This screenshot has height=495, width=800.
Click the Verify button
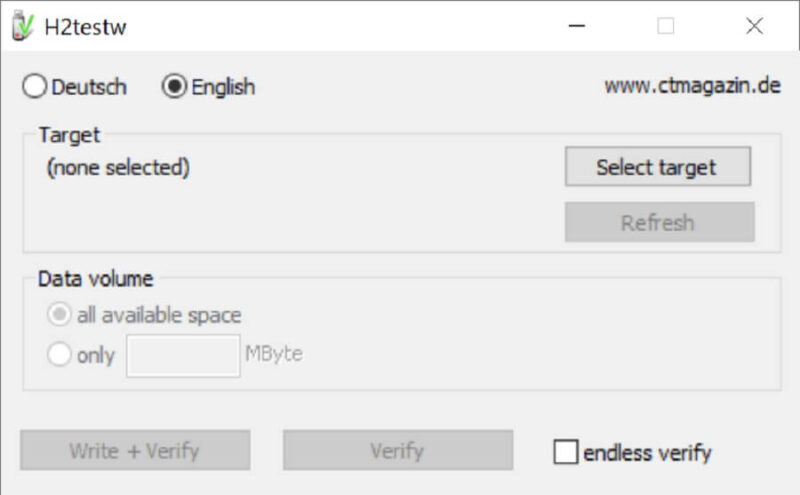[x=398, y=450]
